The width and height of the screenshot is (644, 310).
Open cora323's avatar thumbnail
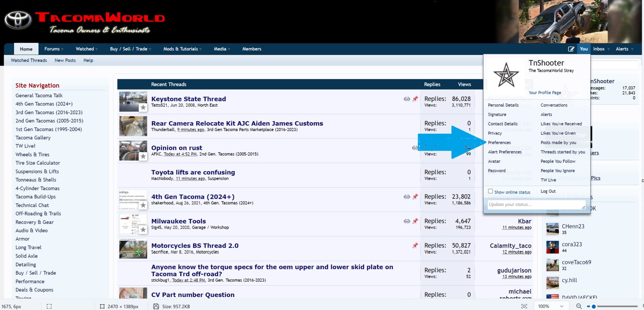[x=553, y=247]
